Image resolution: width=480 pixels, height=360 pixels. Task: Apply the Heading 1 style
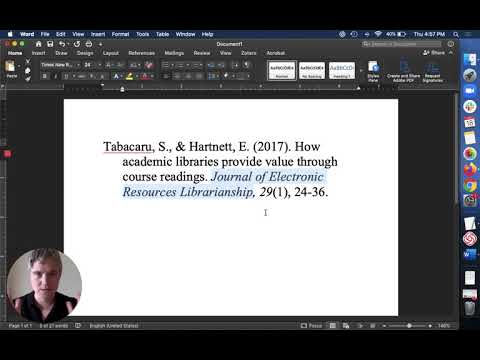tap(342, 71)
